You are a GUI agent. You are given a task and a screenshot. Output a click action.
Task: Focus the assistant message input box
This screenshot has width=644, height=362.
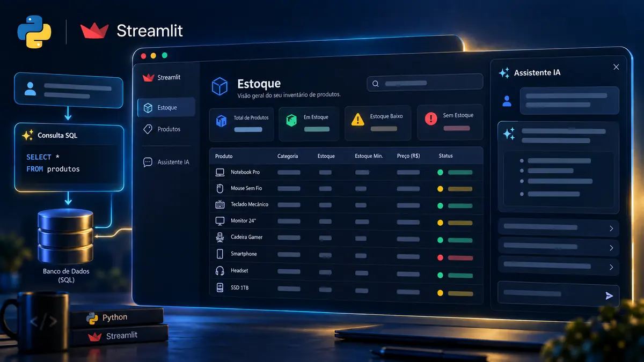(558, 294)
